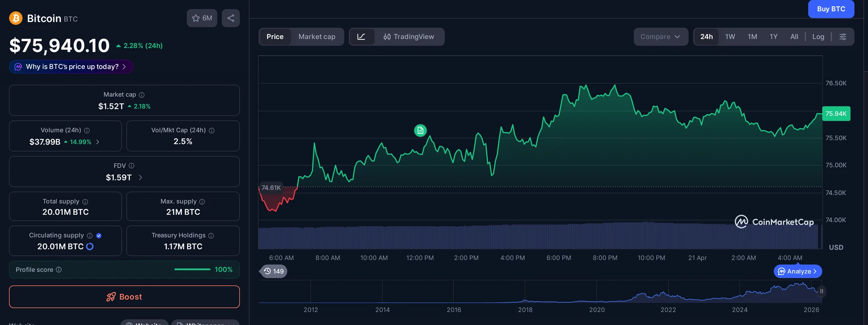The image size is (868, 325).
Task: Open chart settings sliders icon
Action: [x=843, y=37]
